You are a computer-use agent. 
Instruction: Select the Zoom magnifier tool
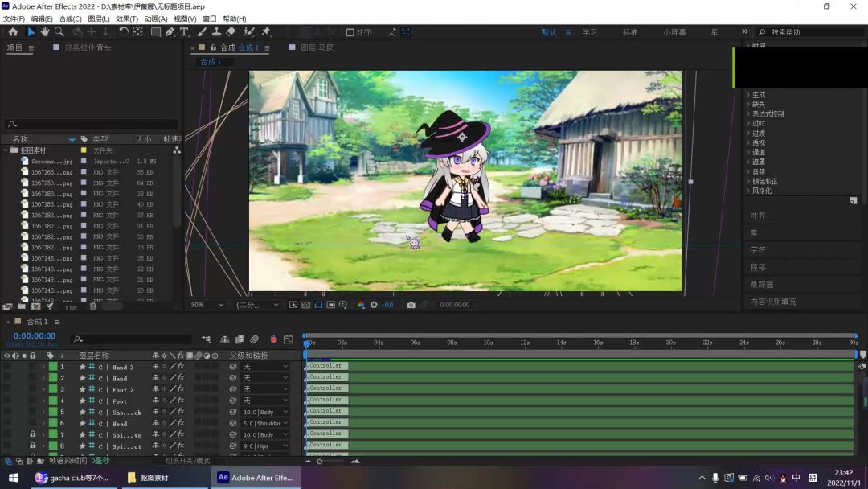pos(59,32)
